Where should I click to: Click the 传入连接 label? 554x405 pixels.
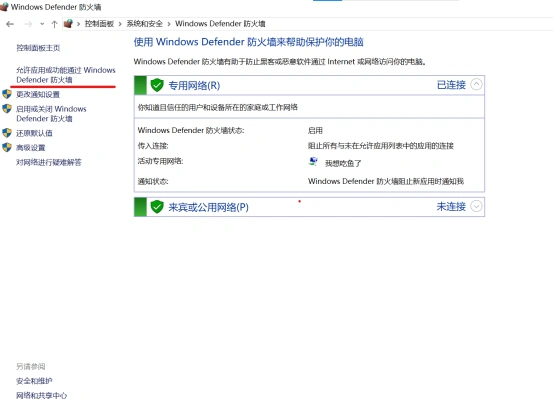tap(153, 146)
